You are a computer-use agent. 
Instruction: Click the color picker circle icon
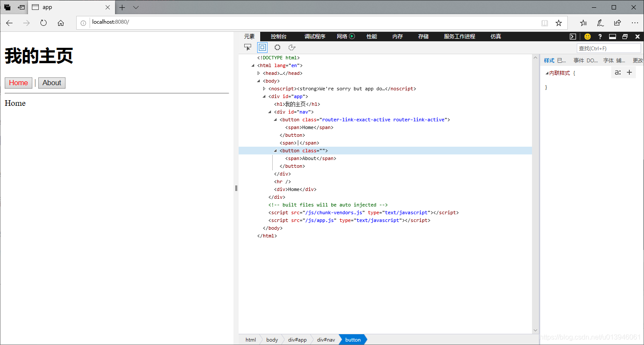coord(277,47)
